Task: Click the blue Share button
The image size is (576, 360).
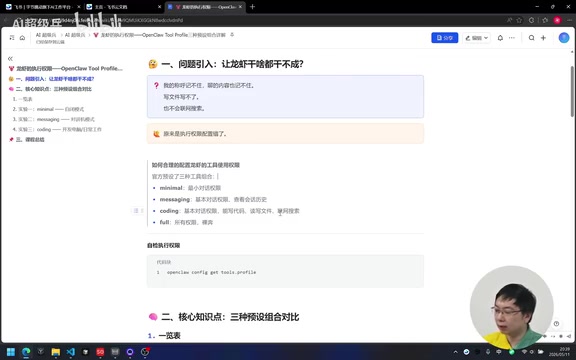Action: coord(444,38)
